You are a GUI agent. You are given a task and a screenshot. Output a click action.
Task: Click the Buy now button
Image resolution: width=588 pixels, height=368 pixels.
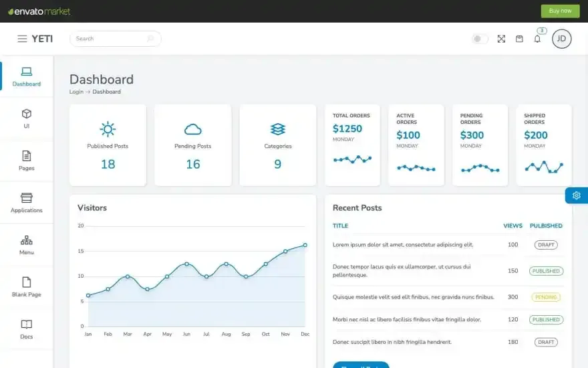click(x=560, y=11)
